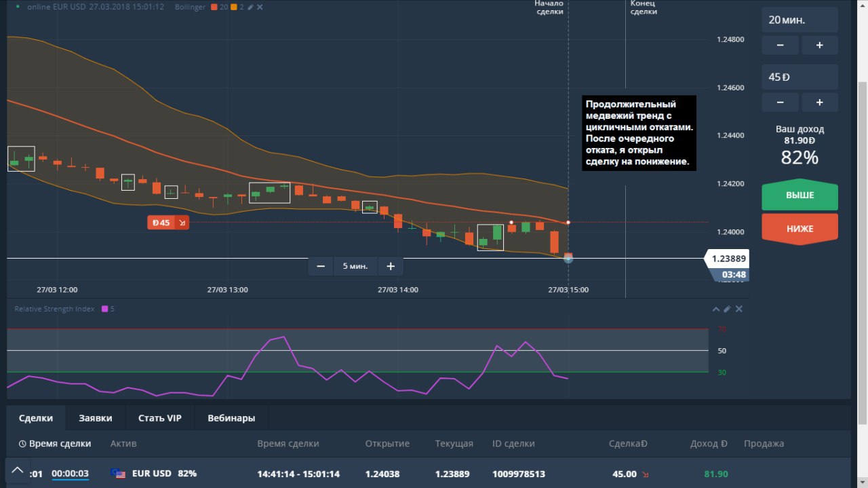Image resolution: width=868 pixels, height=488 pixels.
Task: Click the Актив column header
Action: tap(123, 444)
